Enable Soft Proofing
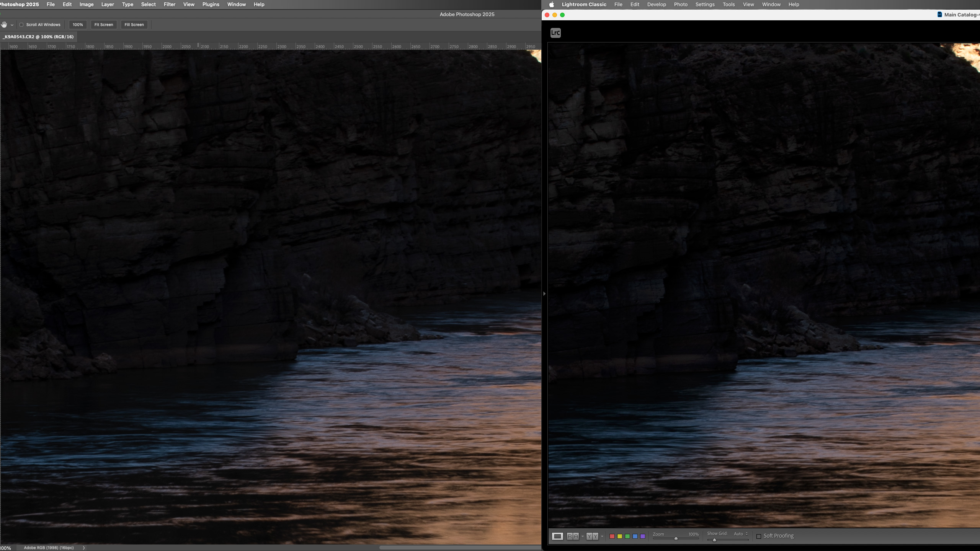980x551 pixels. tap(759, 536)
